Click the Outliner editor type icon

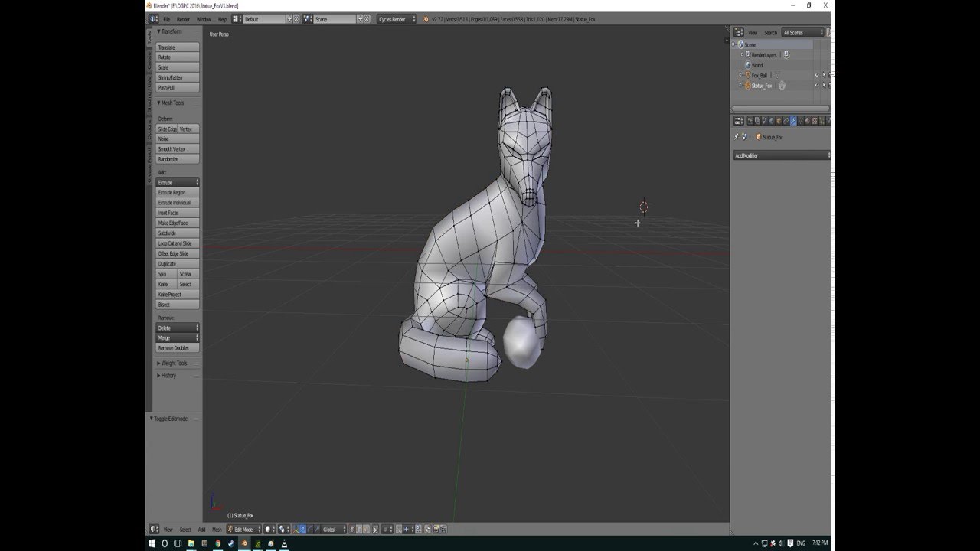point(739,32)
